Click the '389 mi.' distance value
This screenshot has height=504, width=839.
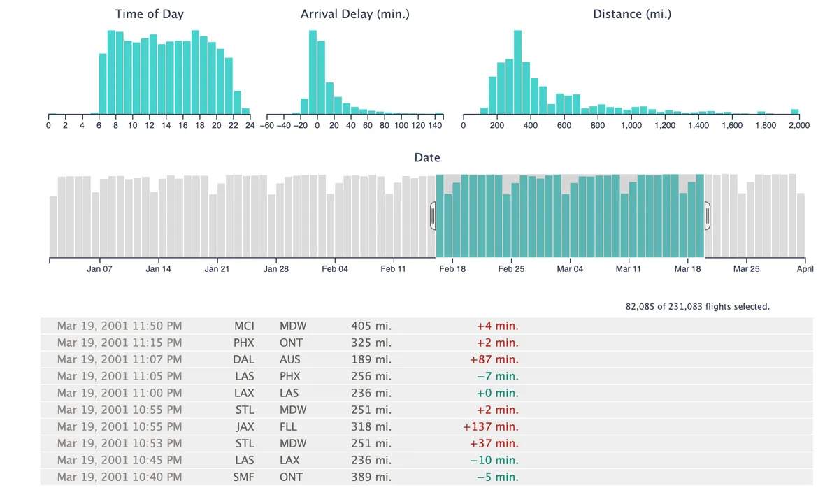[x=371, y=477]
